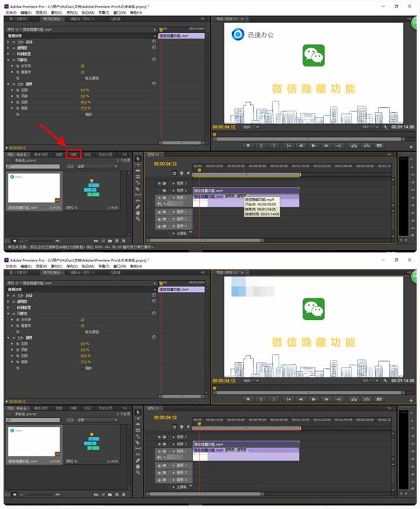Image resolution: width=420 pixels, height=509 pixels.
Task: Collapse the Mosaic effect triangle in upper window
Action: 8,60
